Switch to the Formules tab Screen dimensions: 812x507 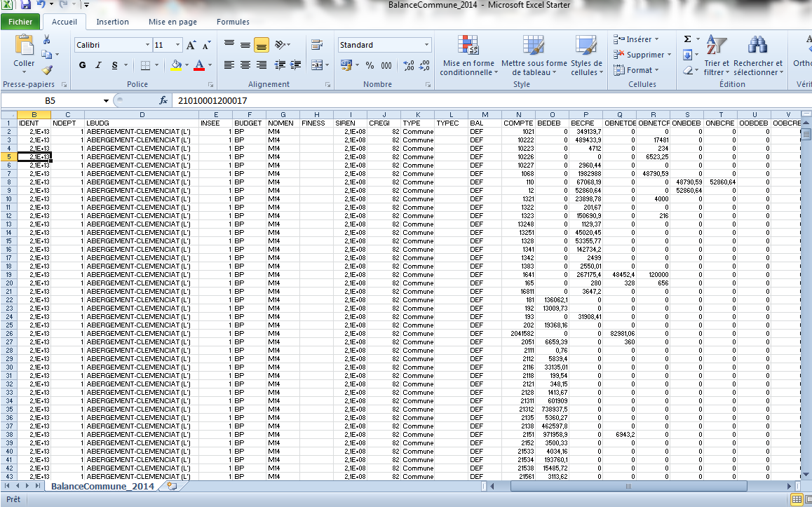click(x=233, y=22)
